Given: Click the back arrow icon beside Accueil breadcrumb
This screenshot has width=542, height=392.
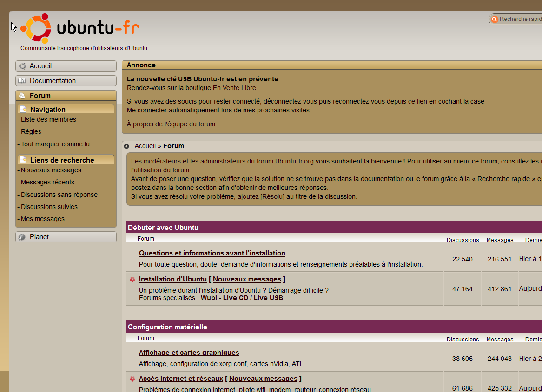Looking at the screenshot, I should coord(126,146).
